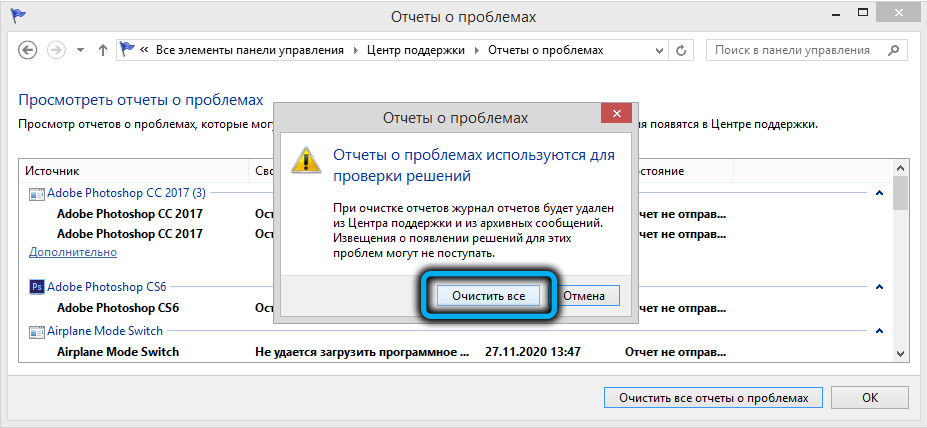
Task: Collapse the Adobe Photoshop CS6 group
Action: pyautogui.click(x=879, y=287)
